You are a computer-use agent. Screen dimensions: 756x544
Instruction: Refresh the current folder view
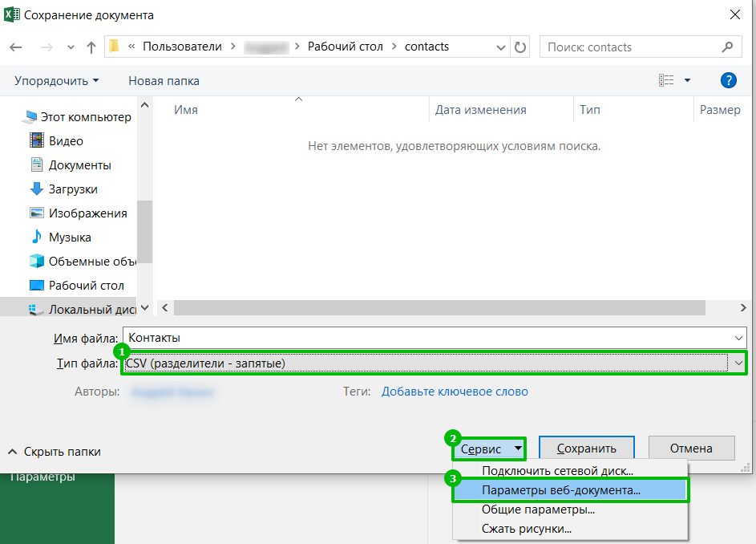click(521, 47)
